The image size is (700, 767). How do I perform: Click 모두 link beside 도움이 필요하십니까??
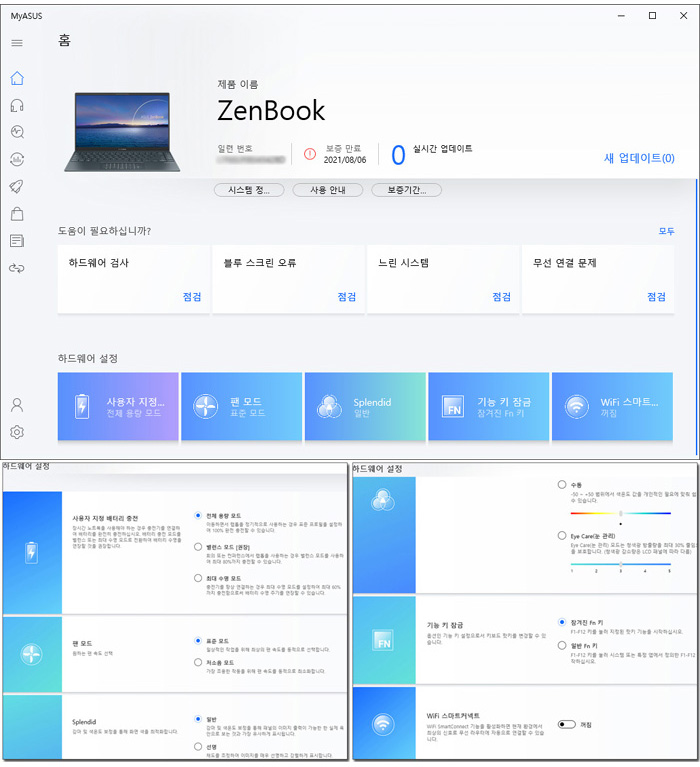(x=666, y=231)
